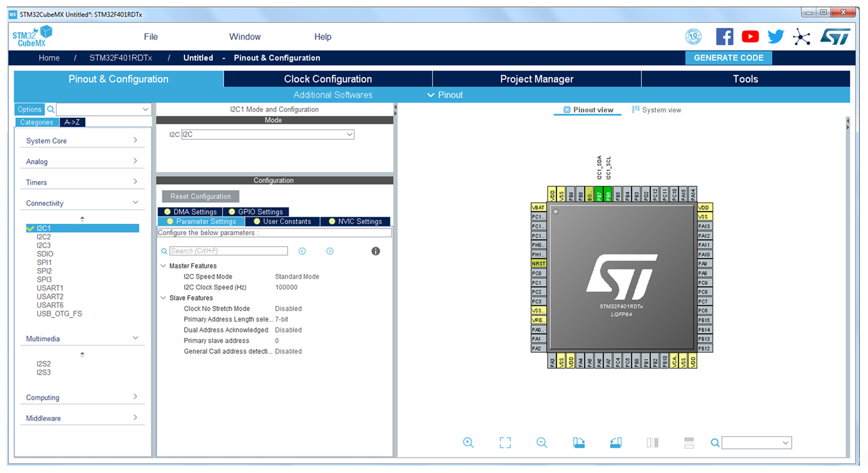Expand the Computing category
The image size is (868, 473).
point(83,398)
